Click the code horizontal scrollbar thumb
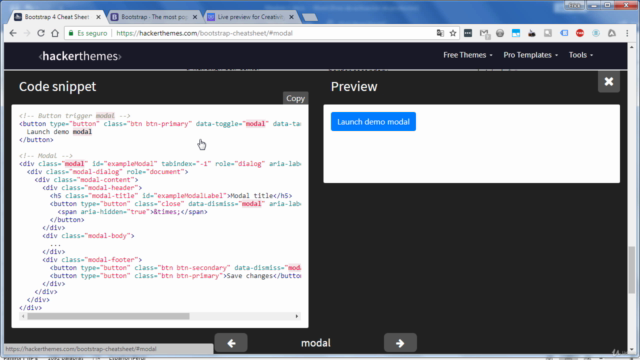This screenshot has height=360, width=640. click(x=109, y=316)
